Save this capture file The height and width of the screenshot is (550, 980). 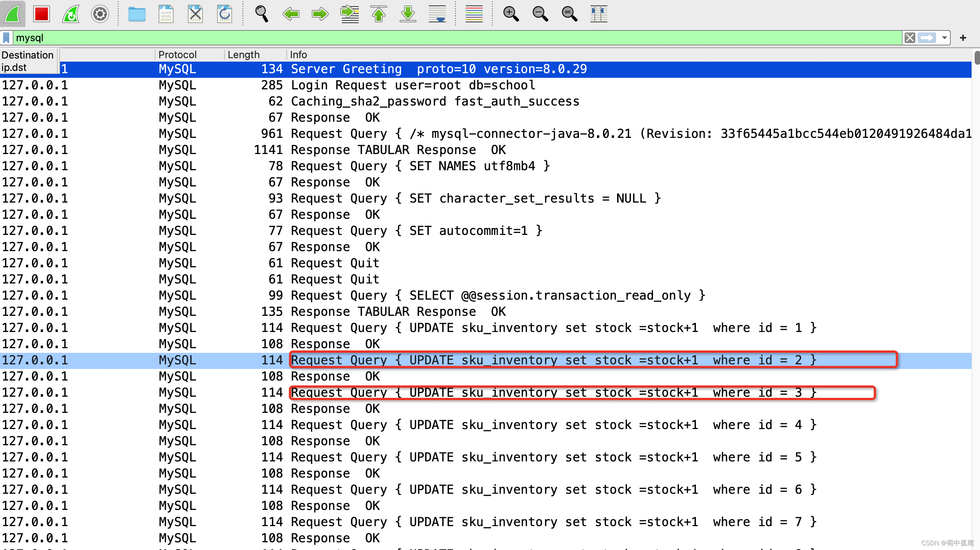click(166, 14)
